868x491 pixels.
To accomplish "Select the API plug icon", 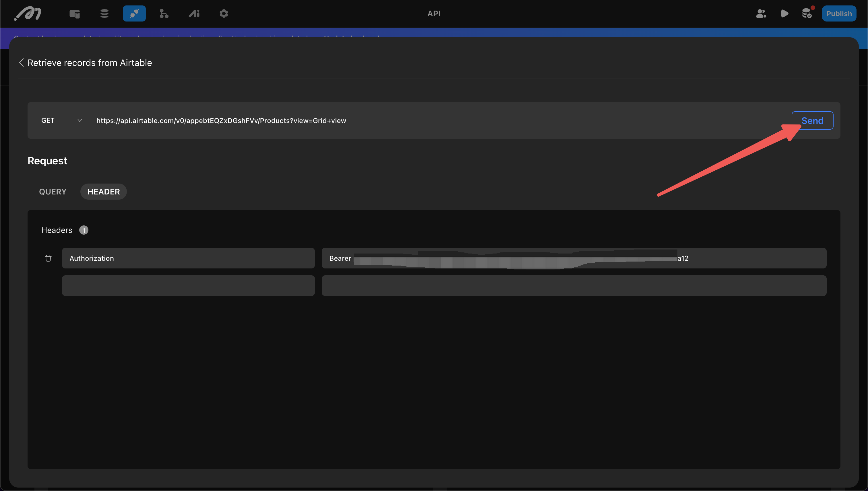I will (134, 13).
